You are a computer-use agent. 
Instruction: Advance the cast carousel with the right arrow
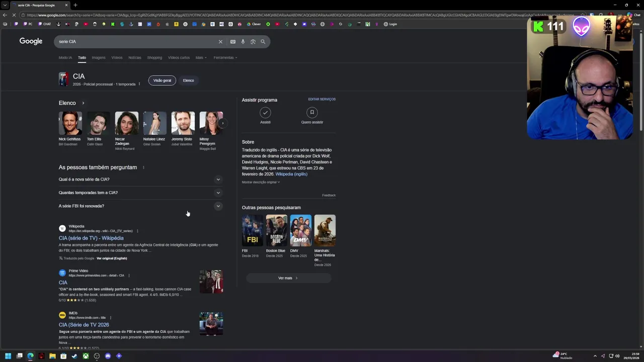[222, 123]
